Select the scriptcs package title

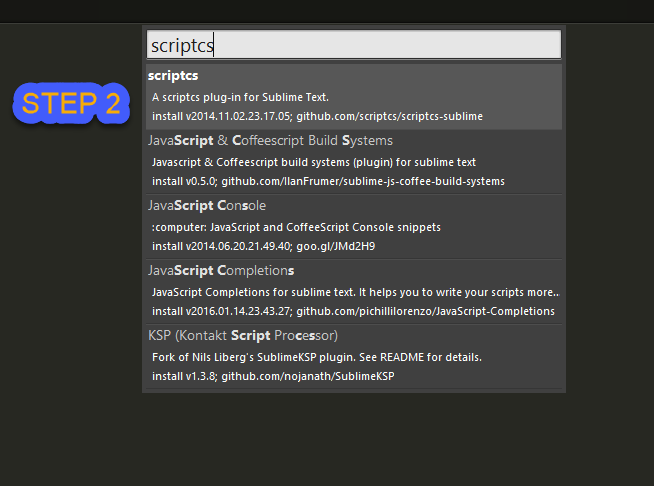(173, 76)
